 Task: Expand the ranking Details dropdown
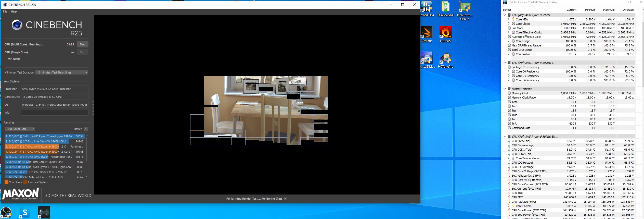tap(86, 129)
